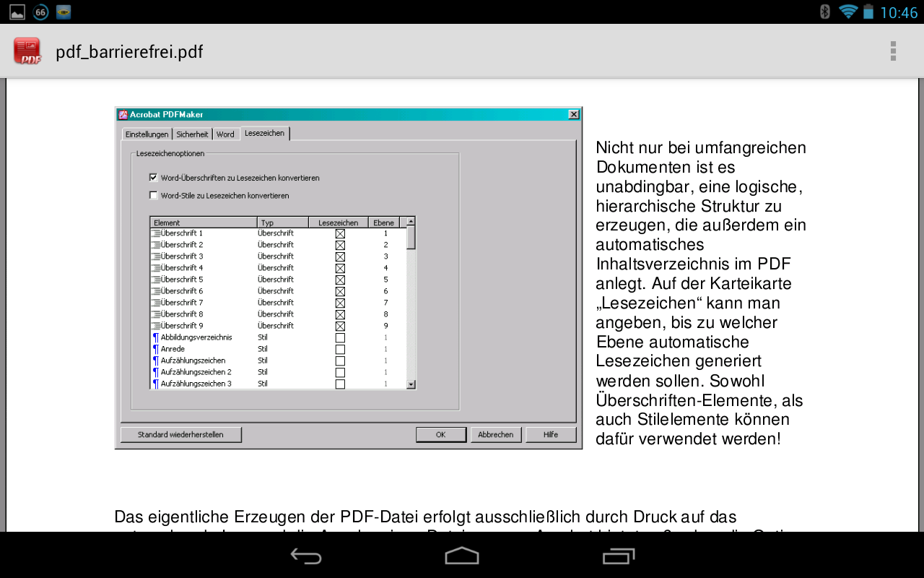924x578 pixels.
Task: Select the Lesezeichen tab
Action: [x=264, y=133]
